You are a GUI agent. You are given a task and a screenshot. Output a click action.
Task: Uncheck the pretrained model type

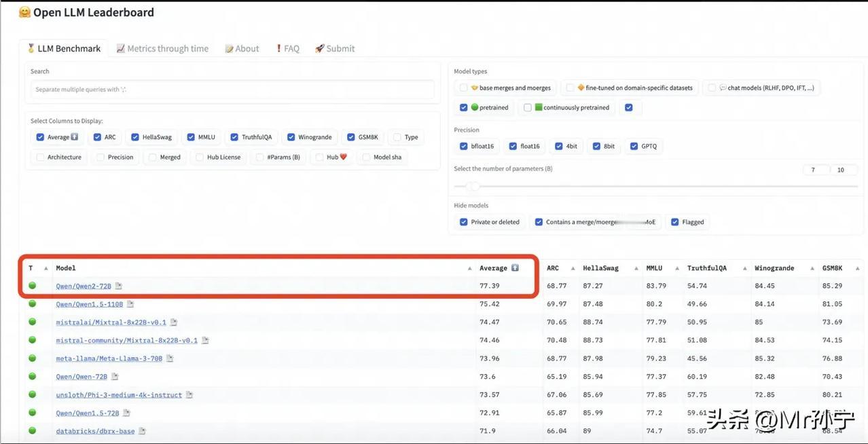coord(463,107)
